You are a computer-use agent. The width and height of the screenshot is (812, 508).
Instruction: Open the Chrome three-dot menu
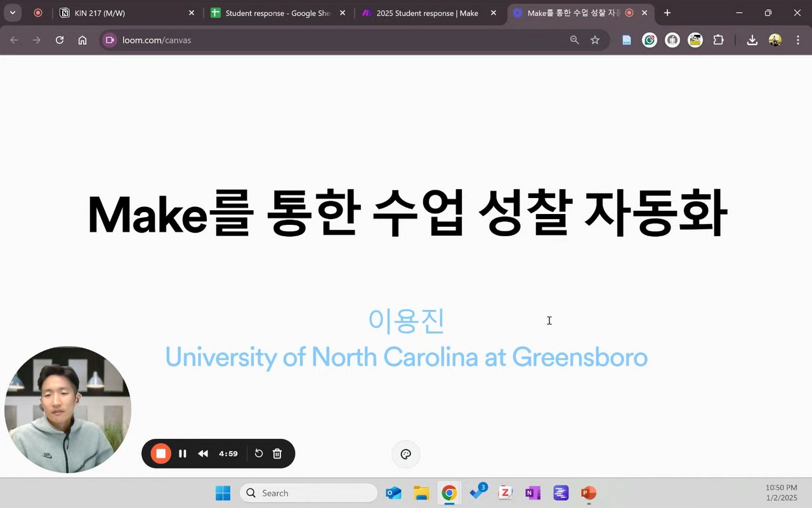tap(798, 40)
